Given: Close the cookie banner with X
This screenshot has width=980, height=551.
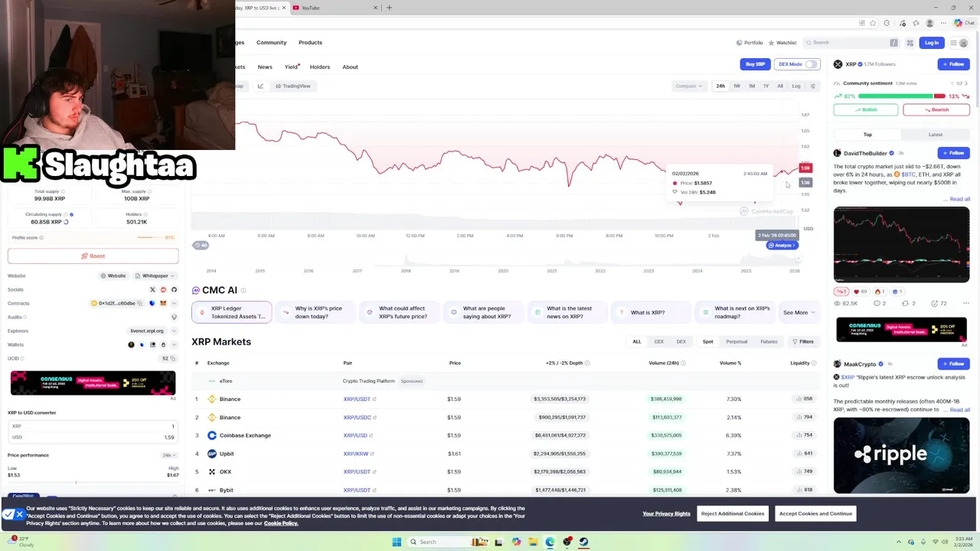Looking at the screenshot, I should (x=19, y=514).
